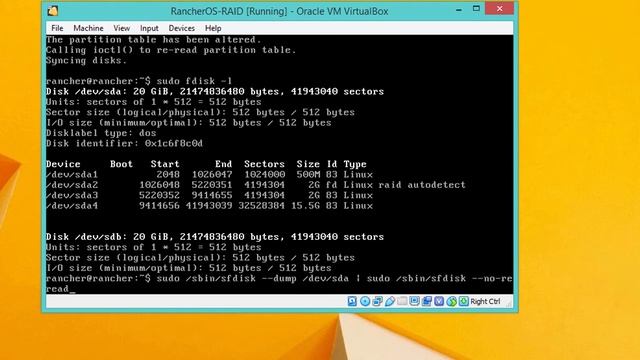Click the /dev/sda3 partition row
Viewport: 640px width, 360px height.
point(209,196)
